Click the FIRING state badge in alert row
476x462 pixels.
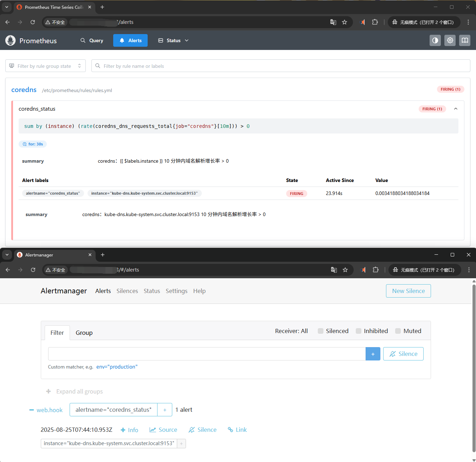296,194
